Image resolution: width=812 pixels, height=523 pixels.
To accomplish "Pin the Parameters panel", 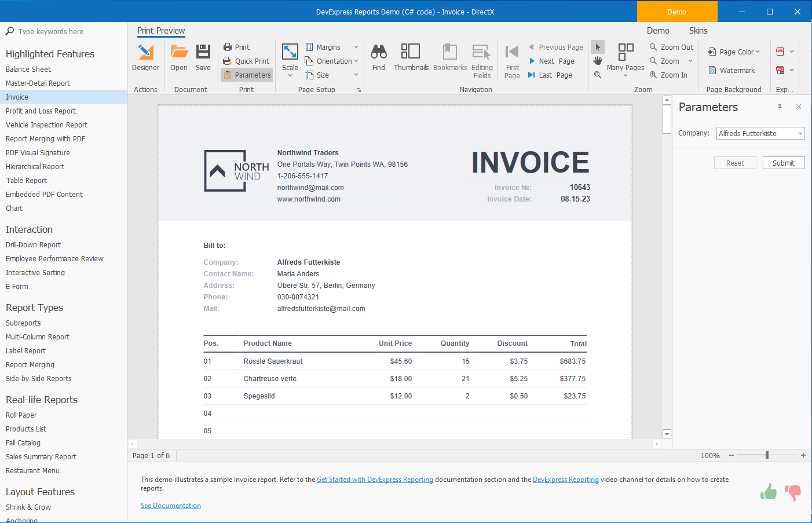I will [x=780, y=107].
